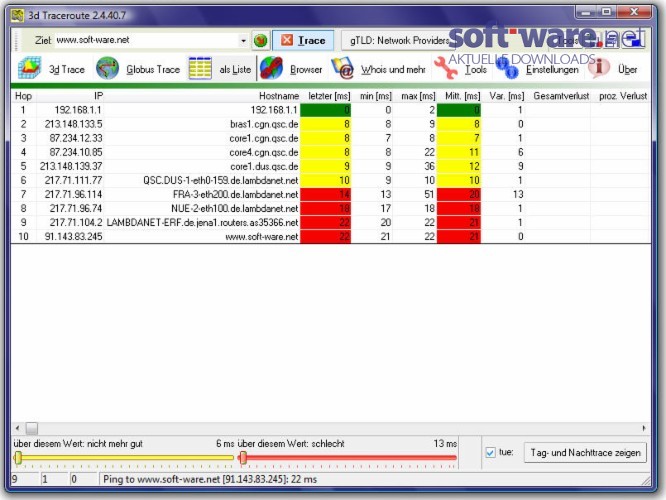Click green 'letzter' cell of hop 1
Viewport: 666px width, 500px height.
[326, 110]
